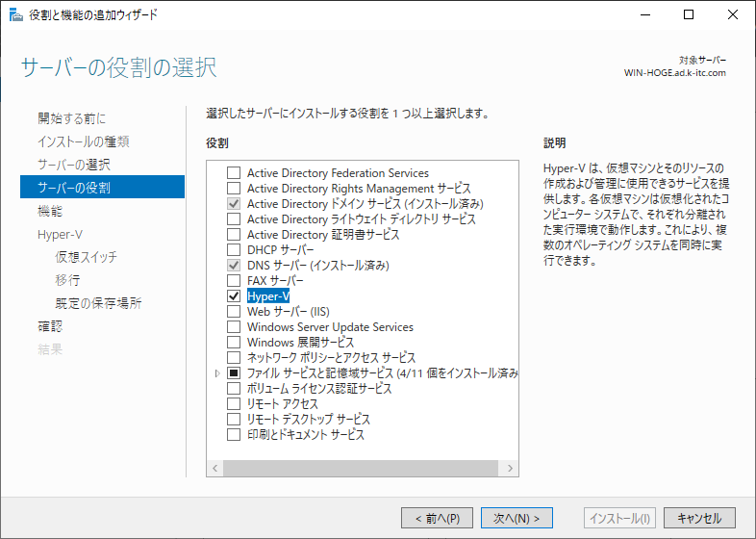
Task: Enable the DHCP サーバー checkbox
Action: 234,250
